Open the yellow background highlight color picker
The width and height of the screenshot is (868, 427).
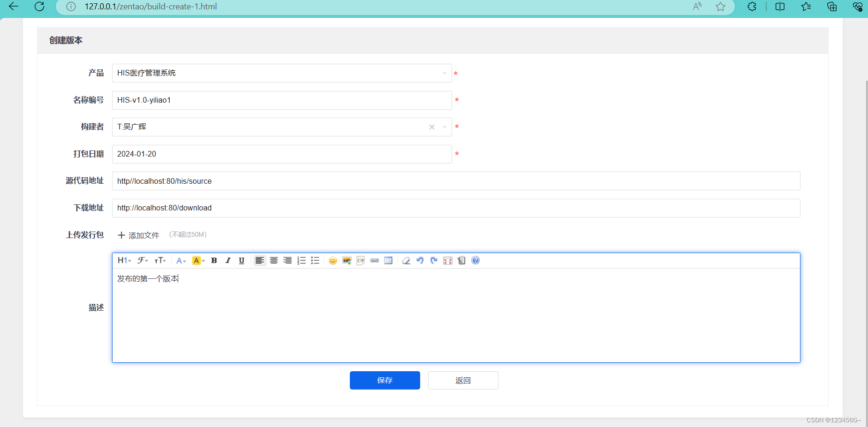click(198, 261)
